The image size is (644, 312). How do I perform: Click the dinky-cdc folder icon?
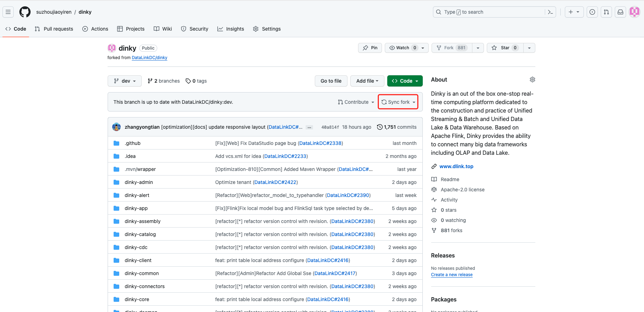pos(116,247)
